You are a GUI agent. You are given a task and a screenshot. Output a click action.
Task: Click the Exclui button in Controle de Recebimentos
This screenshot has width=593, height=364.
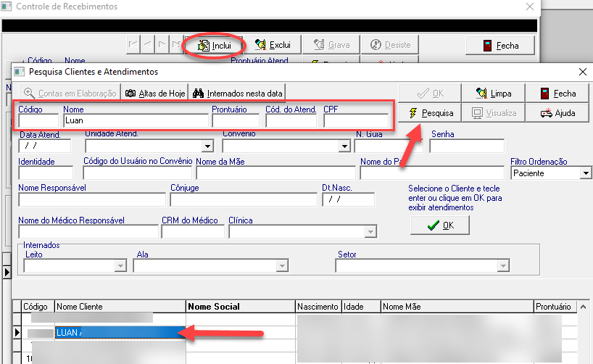click(x=273, y=45)
